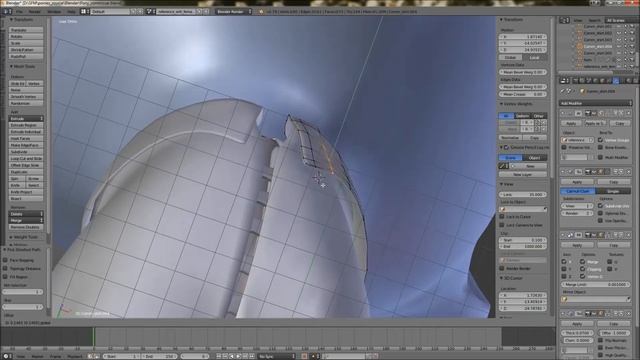
Task: Open the Window menu
Action: pyautogui.click(x=54, y=11)
